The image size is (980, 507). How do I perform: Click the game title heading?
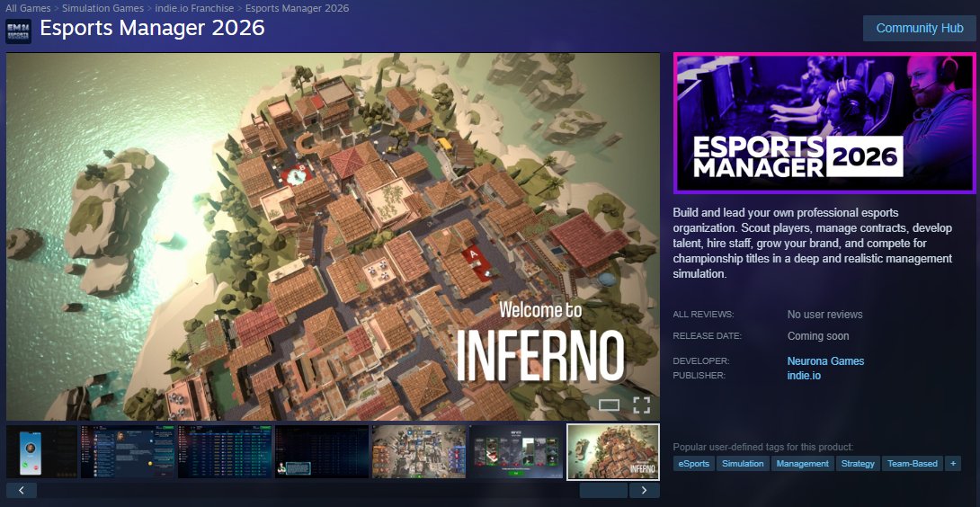point(152,28)
